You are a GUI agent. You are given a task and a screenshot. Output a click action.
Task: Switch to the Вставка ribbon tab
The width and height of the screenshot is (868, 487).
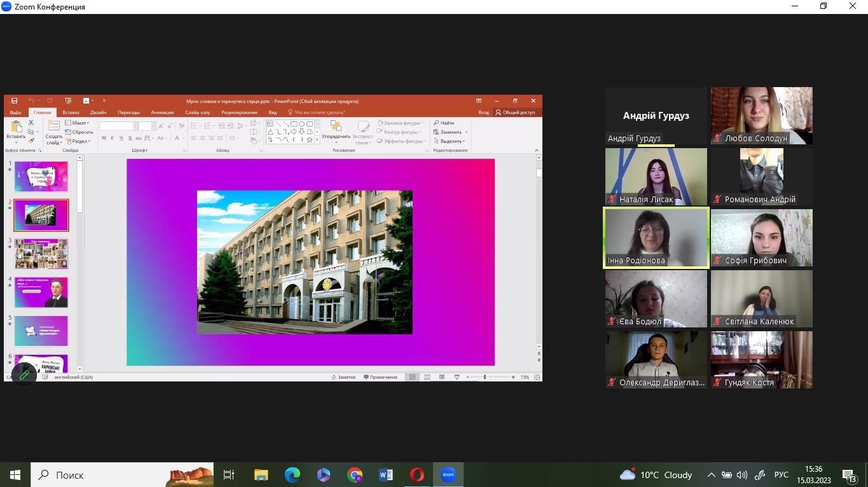coord(71,113)
